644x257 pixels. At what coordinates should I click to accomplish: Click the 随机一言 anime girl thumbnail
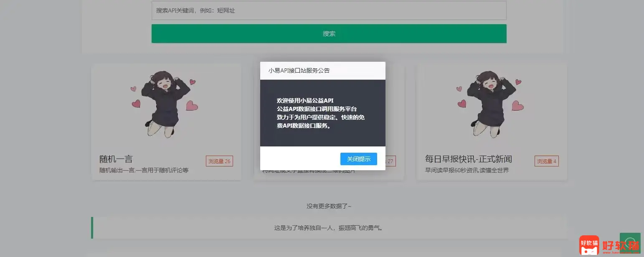tap(166, 103)
